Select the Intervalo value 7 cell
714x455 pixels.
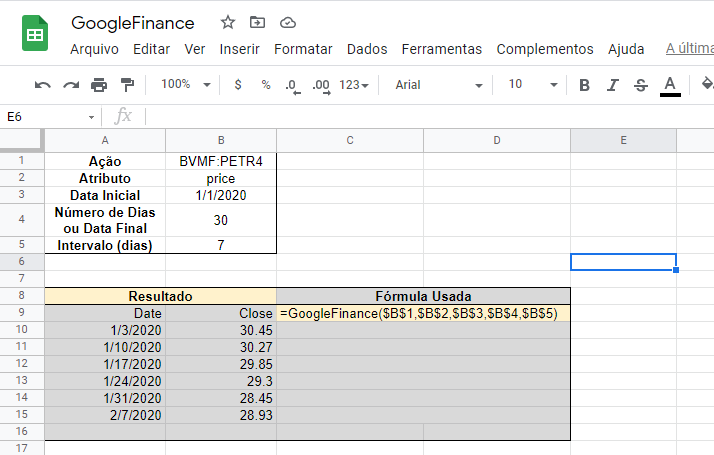(x=221, y=245)
